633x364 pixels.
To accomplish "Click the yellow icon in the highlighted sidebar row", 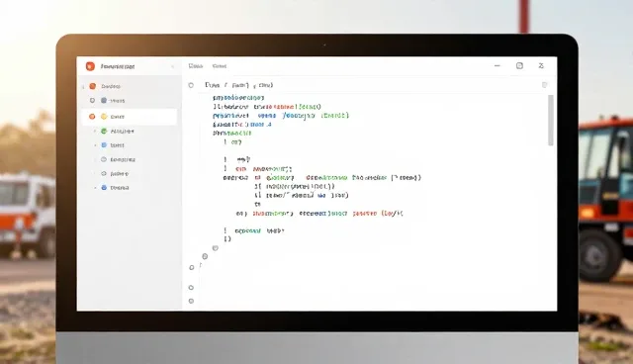I will 104,116.
